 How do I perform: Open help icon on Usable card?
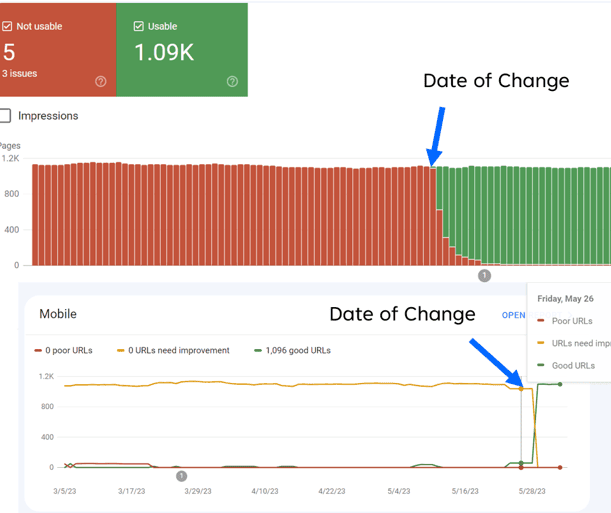(232, 81)
